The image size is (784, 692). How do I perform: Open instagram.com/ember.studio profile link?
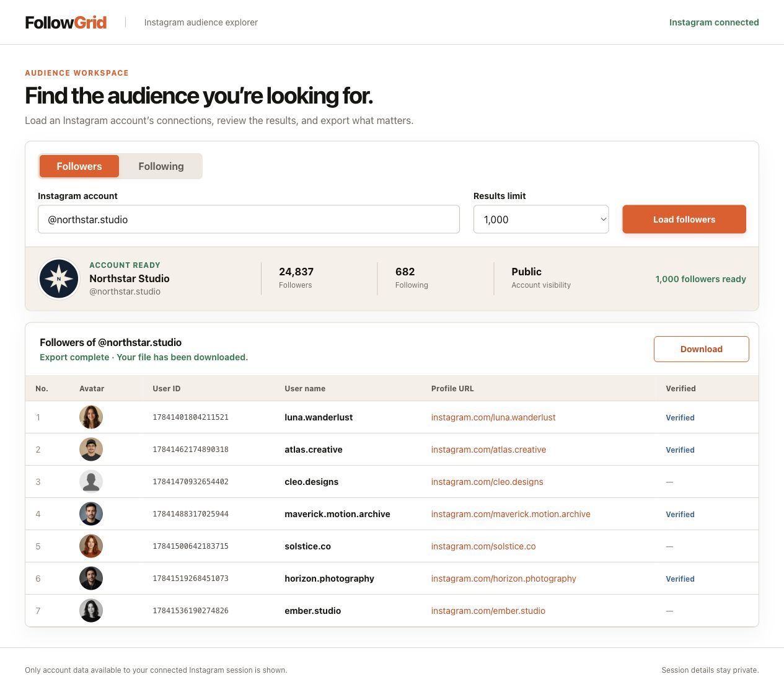point(488,611)
